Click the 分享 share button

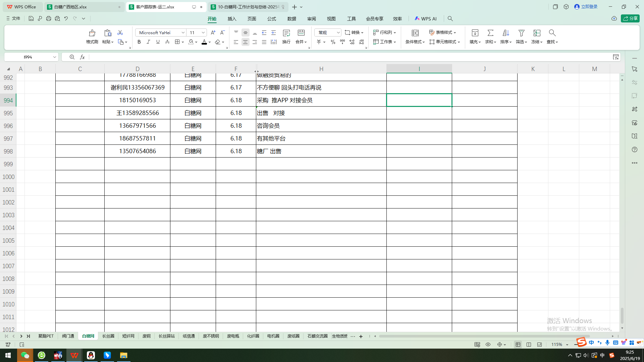pos(630,18)
